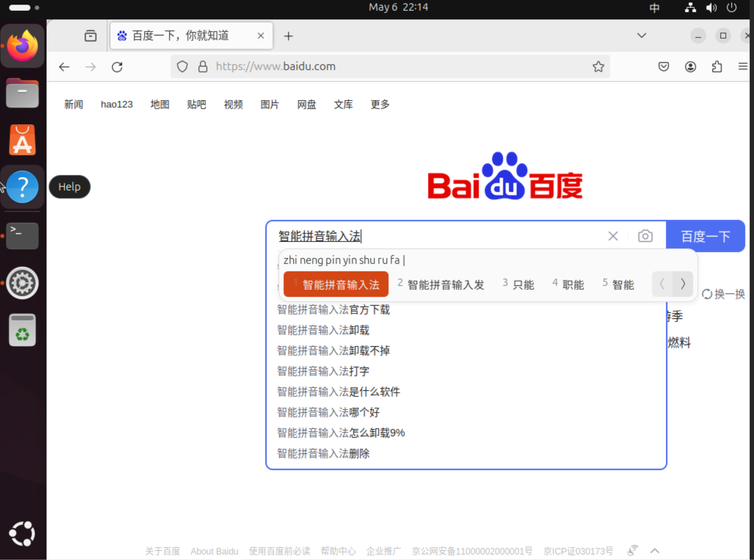This screenshot has width=754, height=560.
Task: Click the 百度一下 search button
Action: point(705,236)
